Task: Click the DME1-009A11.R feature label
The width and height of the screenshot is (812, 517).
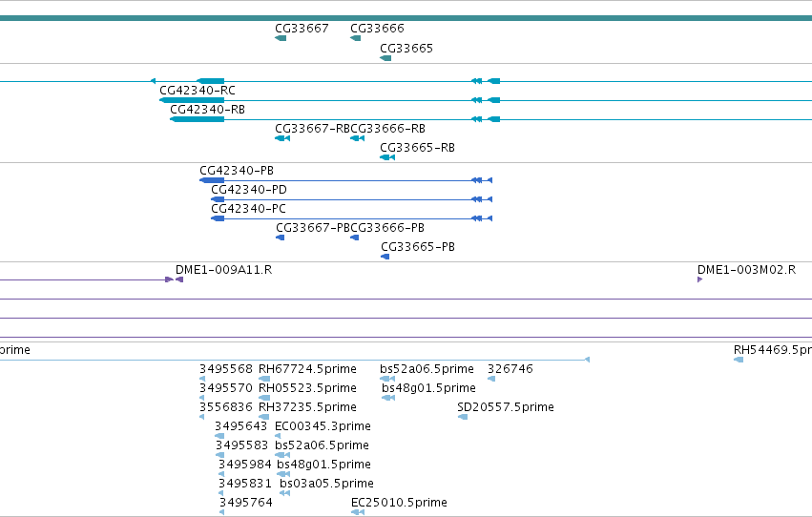Action: [223, 270]
